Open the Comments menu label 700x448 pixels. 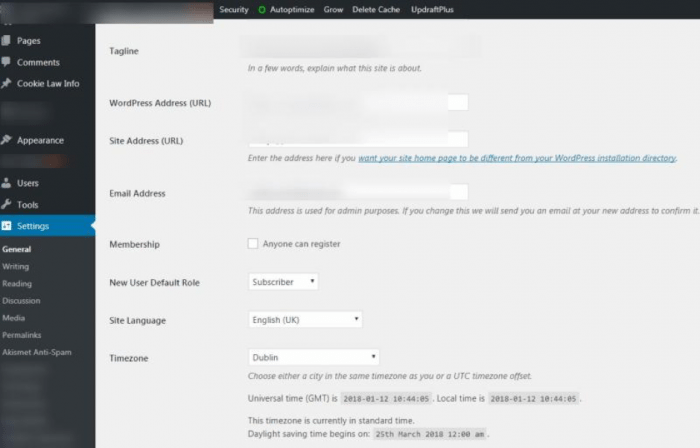tap(38, 62)
